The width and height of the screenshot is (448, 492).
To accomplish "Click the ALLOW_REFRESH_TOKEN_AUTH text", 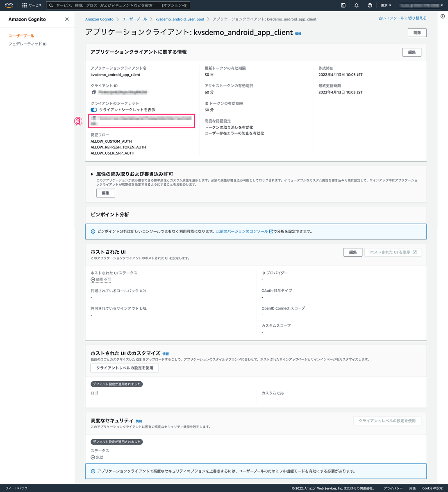I will click(x=118, y=147).
